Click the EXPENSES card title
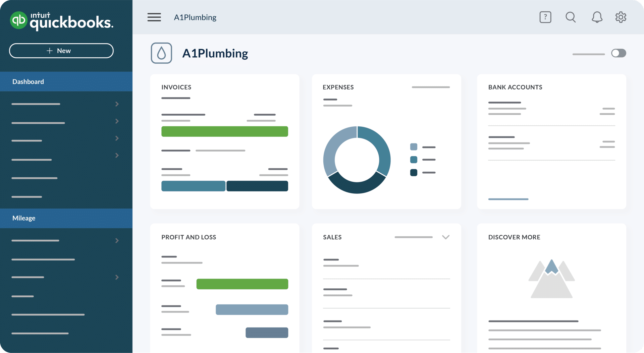Screen dimensions: 644x353 (x=338, y=87)
